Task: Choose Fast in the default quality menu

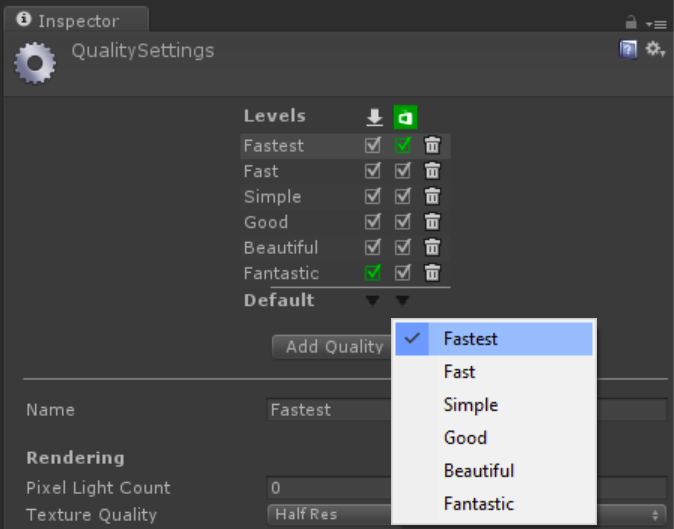Action: coord(494,372)
